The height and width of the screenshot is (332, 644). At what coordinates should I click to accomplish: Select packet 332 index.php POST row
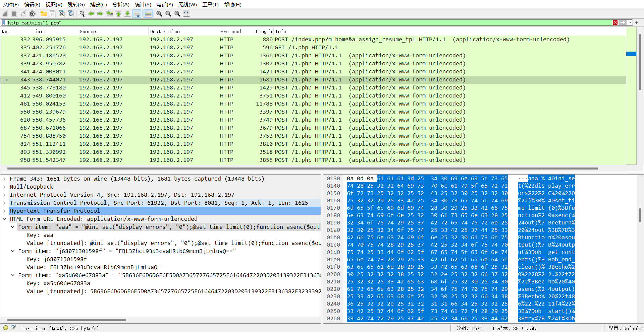[x=313, y=39]
